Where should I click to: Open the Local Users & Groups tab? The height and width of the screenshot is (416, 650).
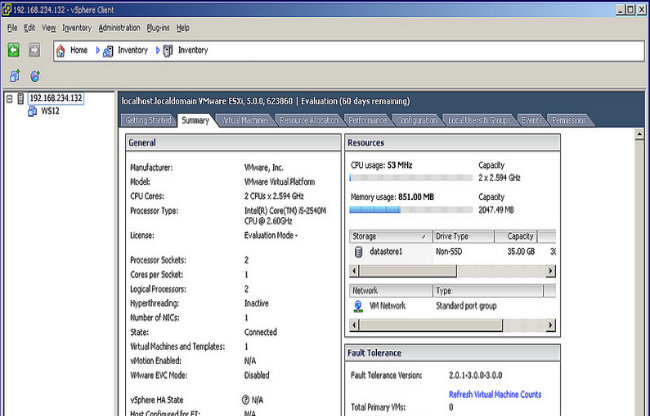point(479,120)
